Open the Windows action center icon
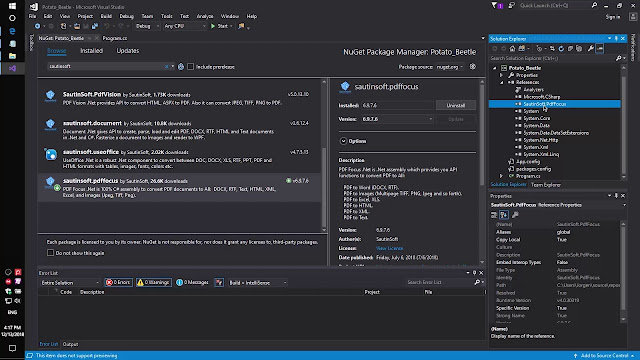The width and height of the screenshot is (640, 360). pos(12,348)
